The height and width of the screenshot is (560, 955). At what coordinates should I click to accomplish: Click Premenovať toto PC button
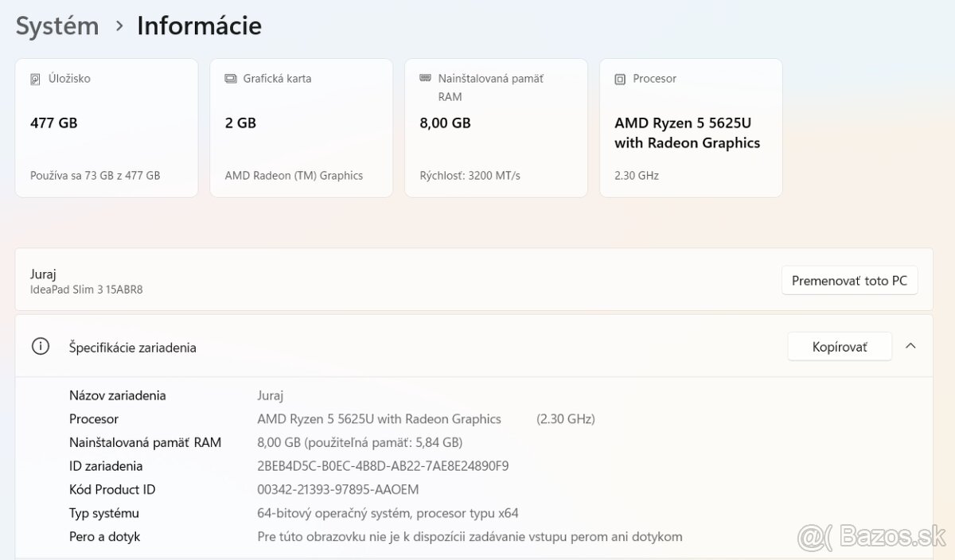click(x=849, y=281)
